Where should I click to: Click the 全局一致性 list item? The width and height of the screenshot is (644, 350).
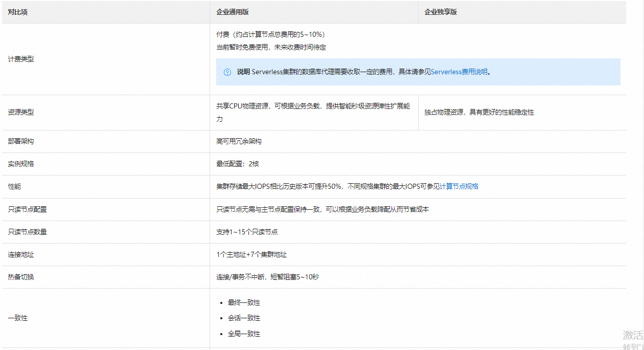tap(244, 334)
